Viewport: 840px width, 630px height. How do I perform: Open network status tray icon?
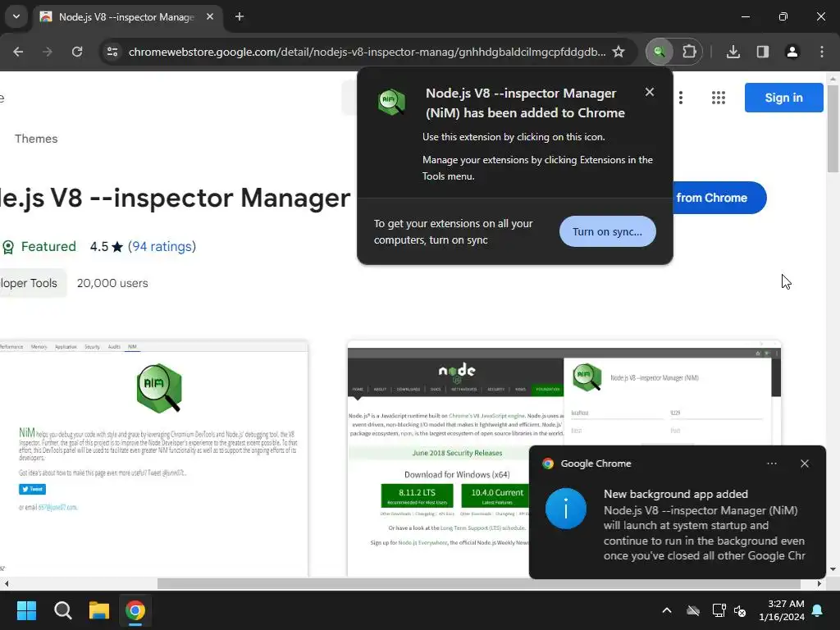coord(719,610)
